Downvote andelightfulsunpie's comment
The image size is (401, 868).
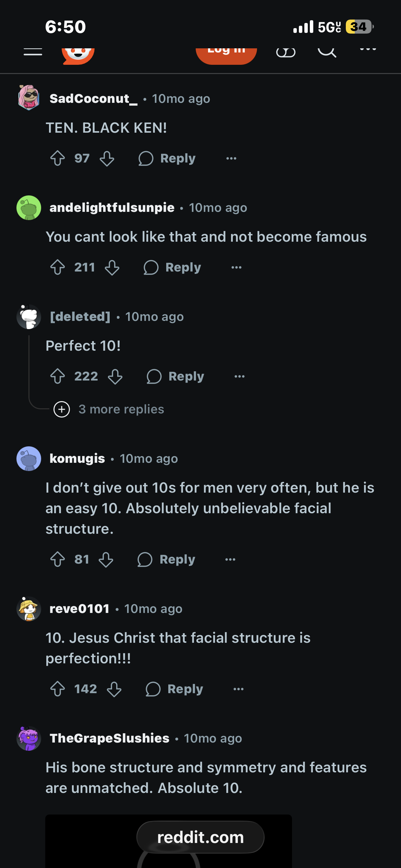point(112,267)
